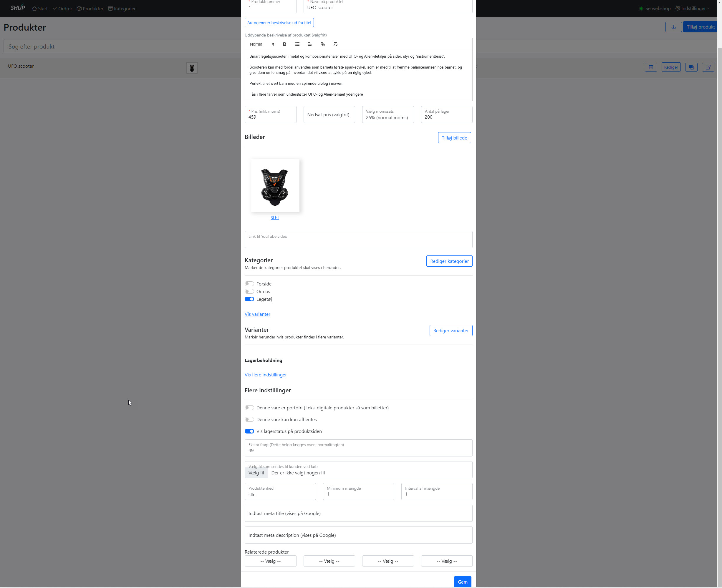The height and width of the screenshot is (588, 722).
Task: Click the Link til YouTube video field
Action: coord(358,240)
